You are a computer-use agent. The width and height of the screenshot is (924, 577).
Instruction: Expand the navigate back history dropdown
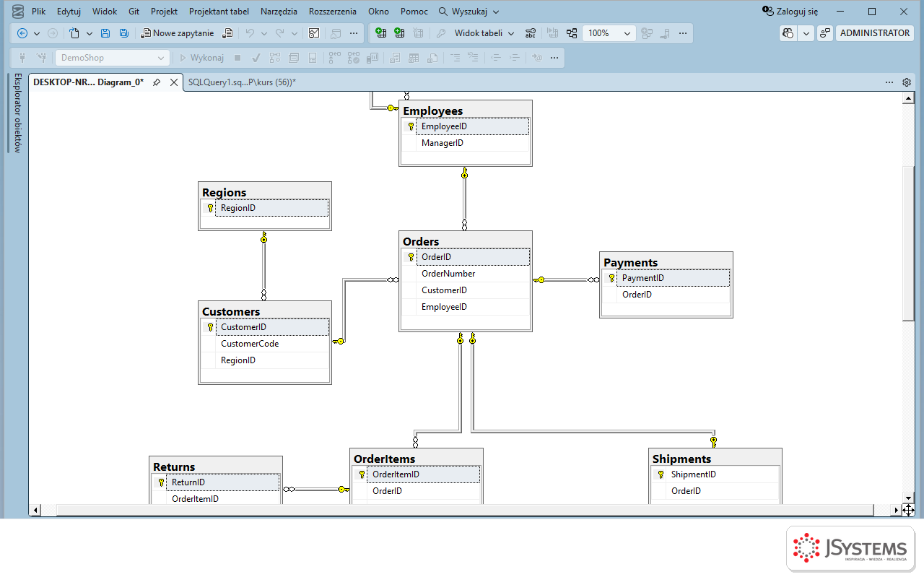(x=37, y=33)
